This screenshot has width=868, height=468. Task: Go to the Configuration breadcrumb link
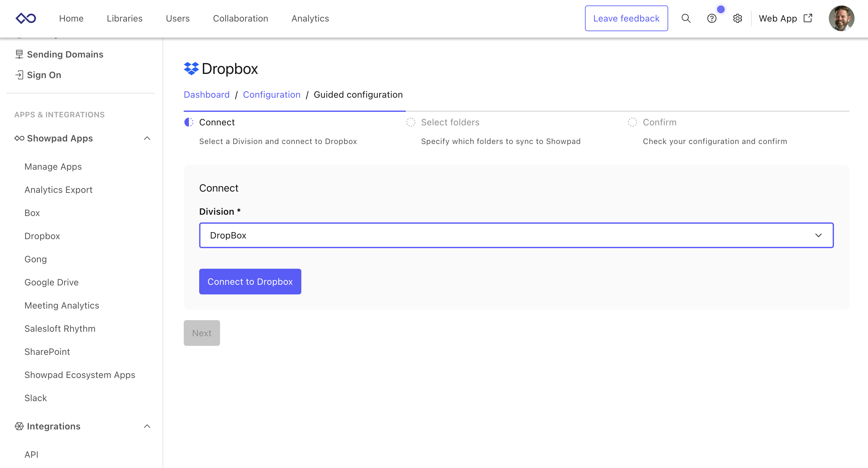pos(271,95)
